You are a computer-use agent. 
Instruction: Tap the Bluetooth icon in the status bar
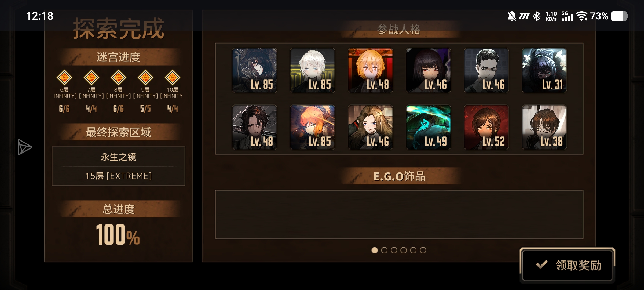[x=537, y=16]
